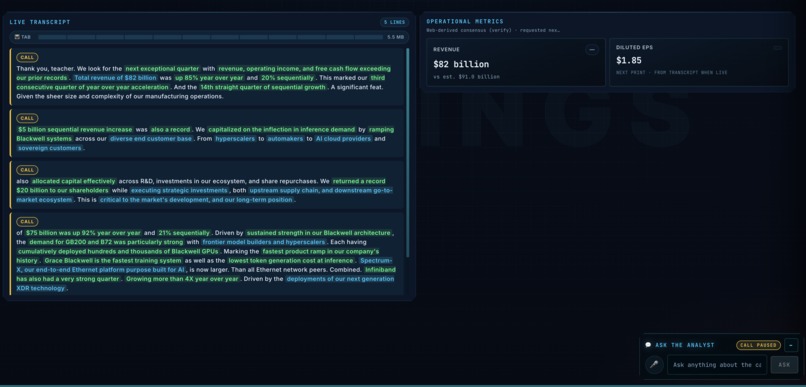Click the CALL tag above 'Thank you, teacher'
Image resolution: width=806 pixels, height=387 pixels.
27,58
